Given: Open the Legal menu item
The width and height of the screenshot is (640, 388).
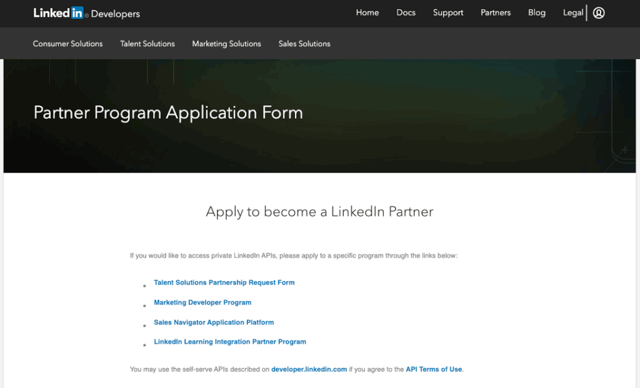Looking at the screenshot, I should pos(573,13).
